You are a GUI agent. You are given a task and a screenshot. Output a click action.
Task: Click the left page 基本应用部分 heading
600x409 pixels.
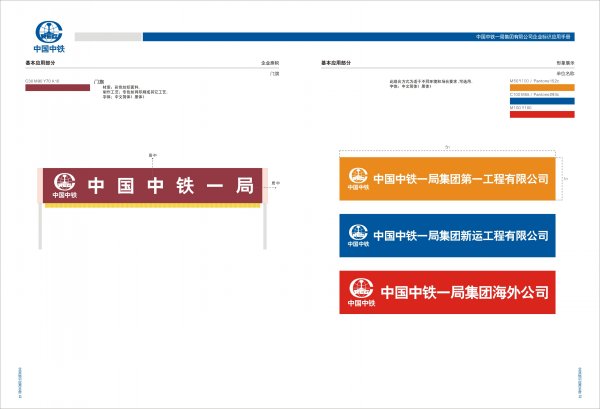41,62
